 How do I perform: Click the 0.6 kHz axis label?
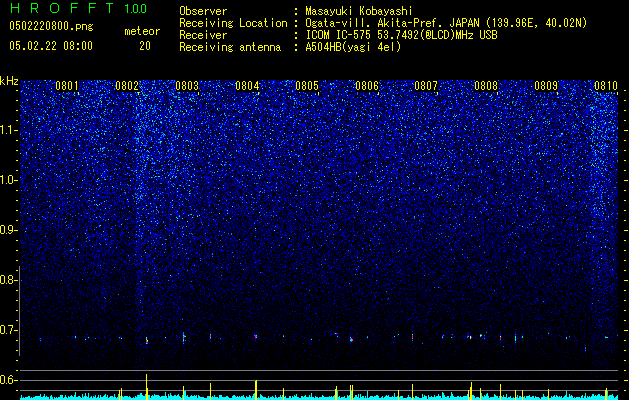click(x=8, y=380)
